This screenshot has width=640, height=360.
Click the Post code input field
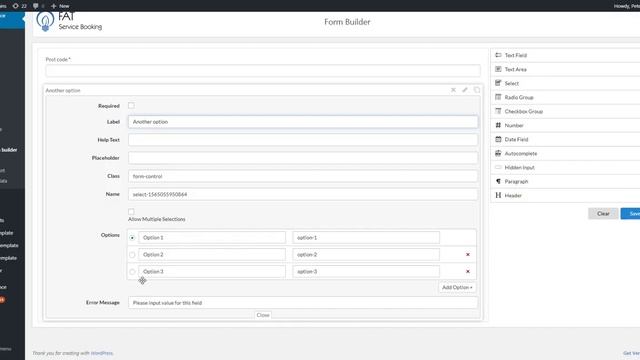(x=263, y=71)
